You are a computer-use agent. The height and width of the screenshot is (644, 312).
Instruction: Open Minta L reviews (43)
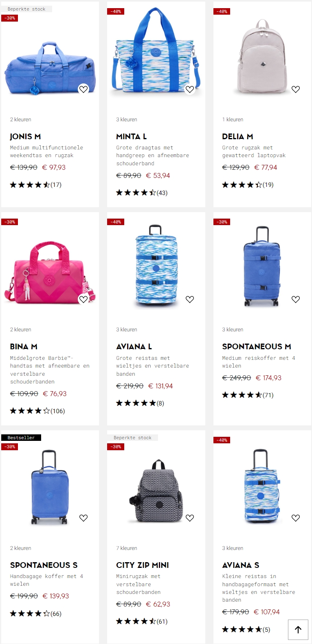tap(142, 193)
